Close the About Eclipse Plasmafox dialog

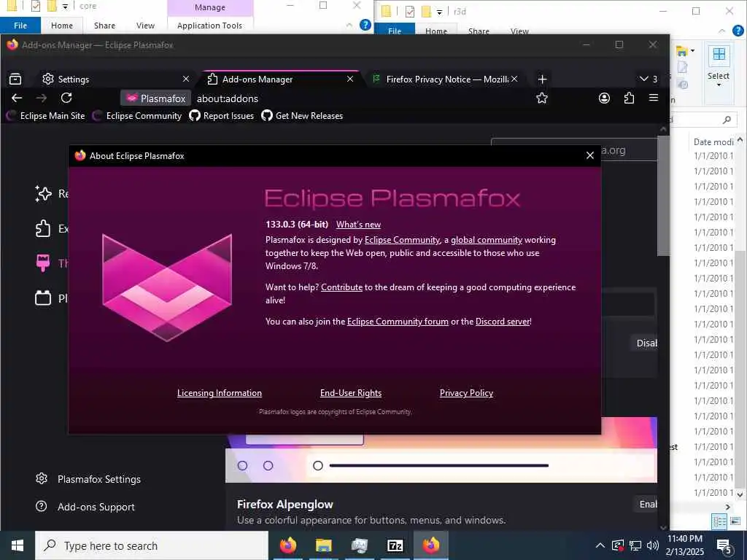click(x=589, y=156)
